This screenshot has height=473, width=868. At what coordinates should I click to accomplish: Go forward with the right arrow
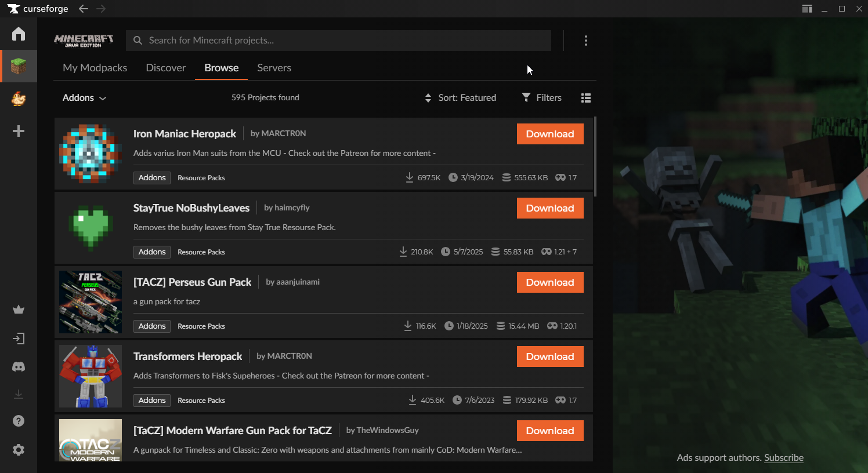click(101, 9)
